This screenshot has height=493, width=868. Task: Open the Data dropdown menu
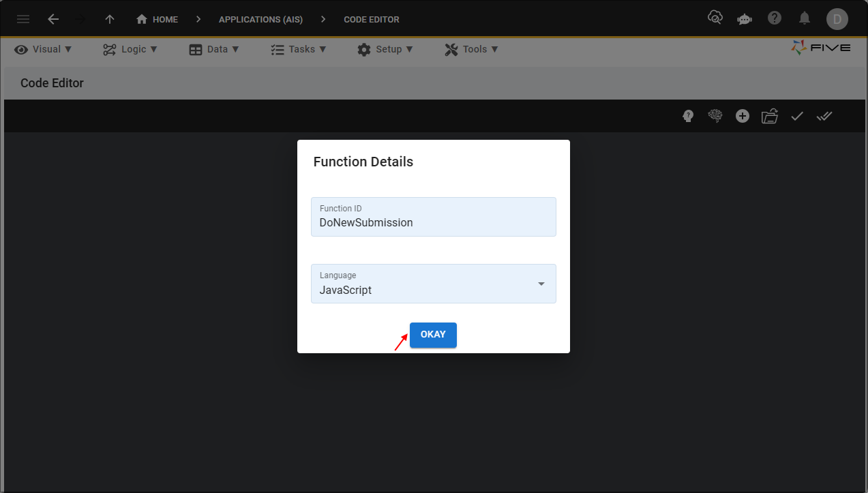point(214,49)
